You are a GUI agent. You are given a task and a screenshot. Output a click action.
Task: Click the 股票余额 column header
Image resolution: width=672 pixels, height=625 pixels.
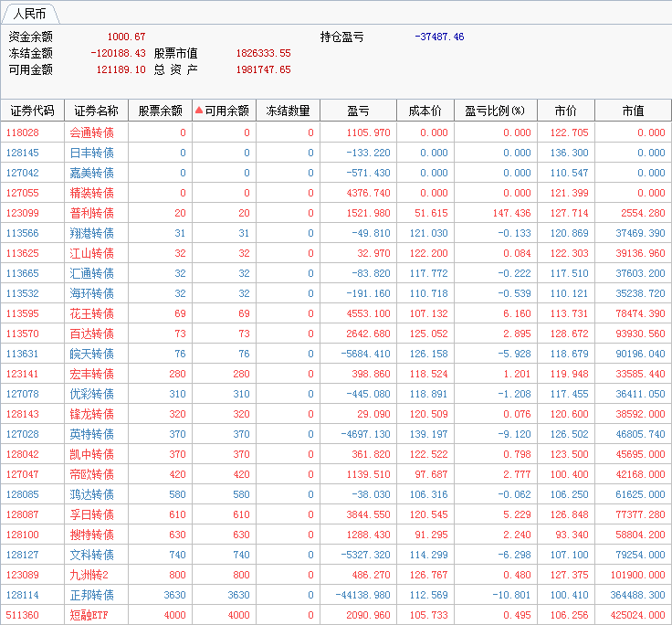pyautogui.click(x=160, y=111)
